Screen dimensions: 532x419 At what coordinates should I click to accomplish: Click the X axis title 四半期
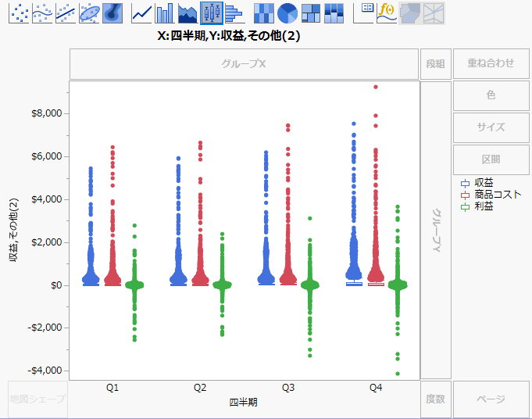(x=243, y=403)
